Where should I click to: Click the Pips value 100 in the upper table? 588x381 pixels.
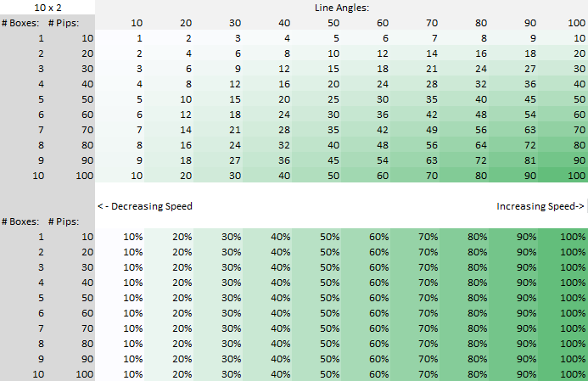tap(83, 175)
